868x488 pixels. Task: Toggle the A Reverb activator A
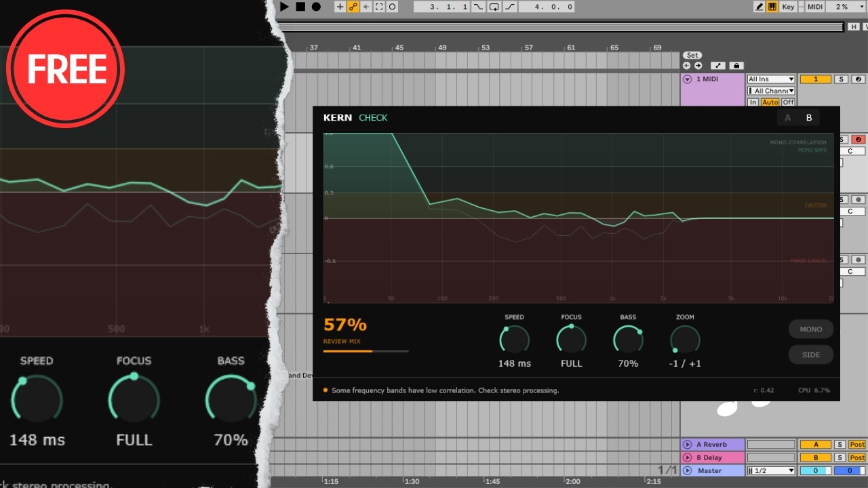(816, 445)
